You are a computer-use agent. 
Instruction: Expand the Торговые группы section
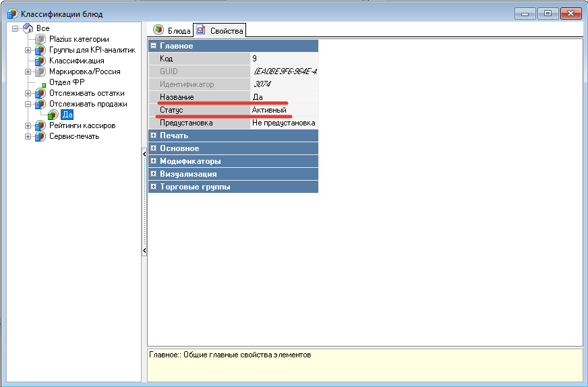coord(154,187)
